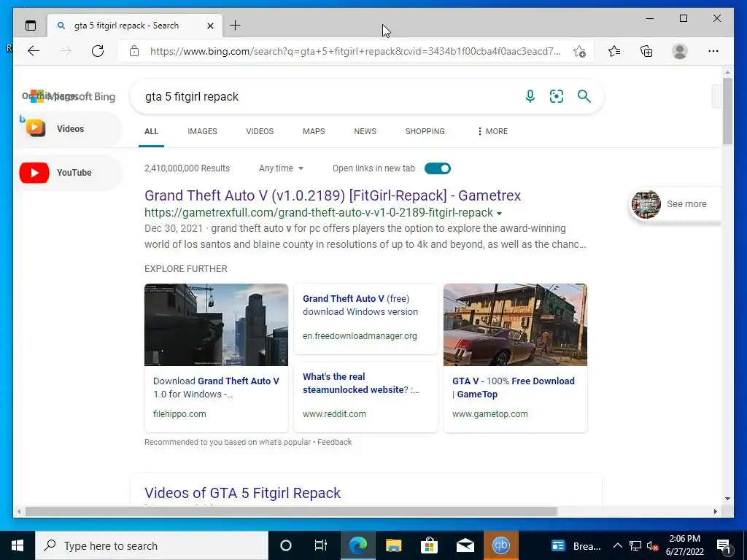This screenshot has width=747, height=560.
Task: Open the Favorites list
Action: [614, 51]
